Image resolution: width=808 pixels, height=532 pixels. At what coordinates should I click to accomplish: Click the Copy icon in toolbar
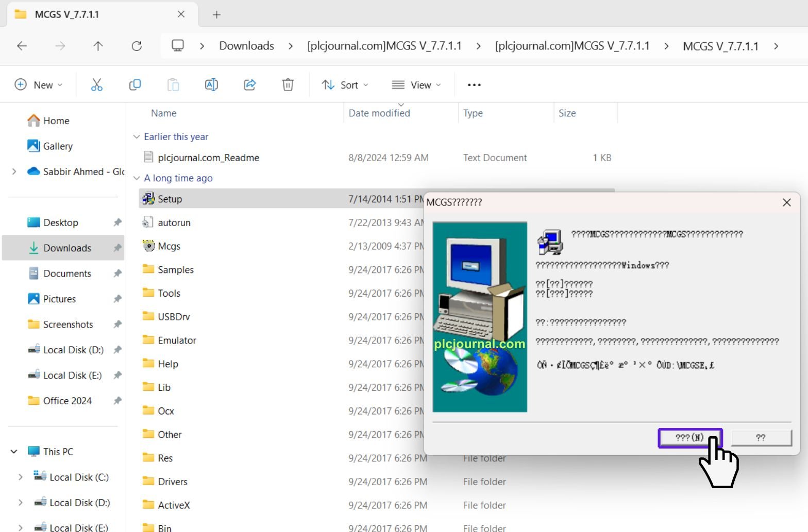(134, 85)
